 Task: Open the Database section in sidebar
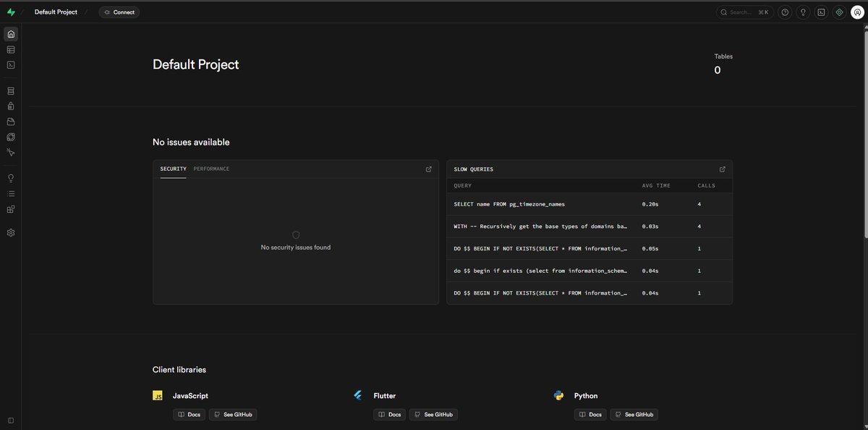[x=11, y=91]
